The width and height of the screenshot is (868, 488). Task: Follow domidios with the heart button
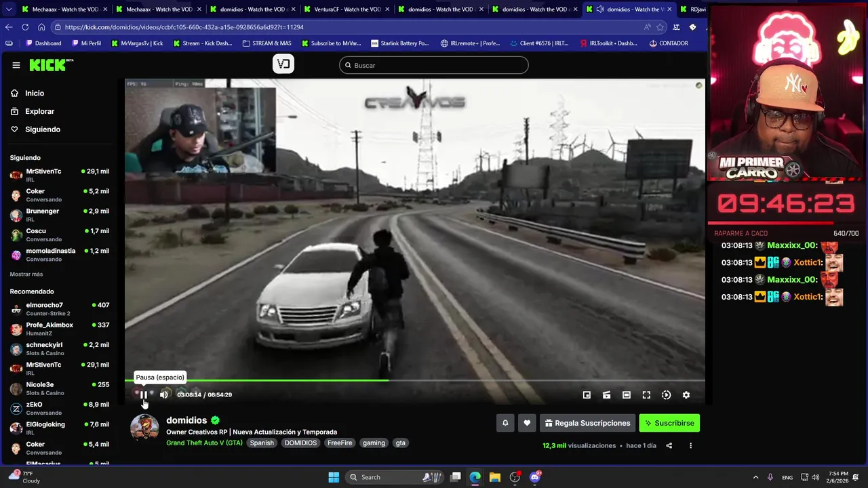coord(527,423)
